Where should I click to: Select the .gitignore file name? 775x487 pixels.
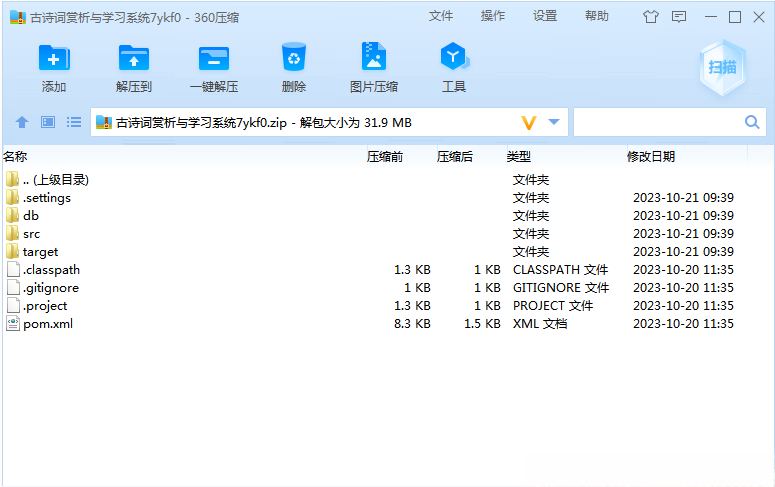pyautogui.click(x=51, y=288)
